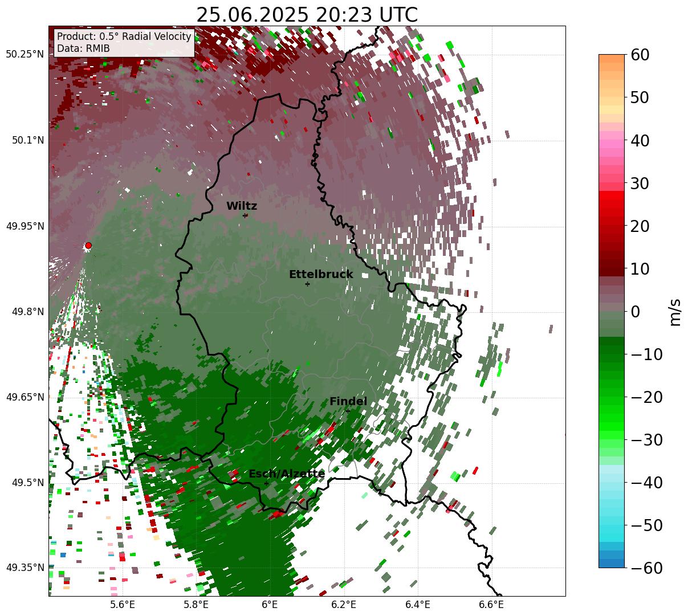Screen dimensions: 688x616
Task: Click the colorbar tick label 30
Action: [639, 183]
